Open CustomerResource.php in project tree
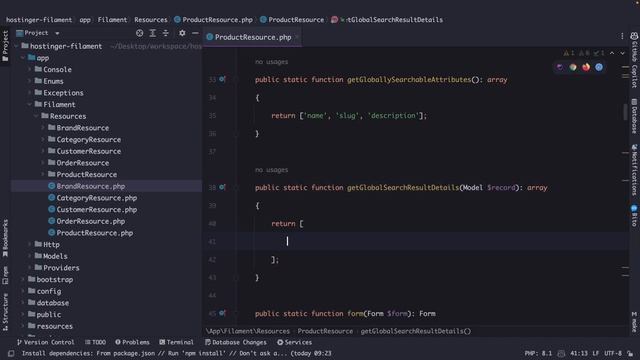This screenshot has width=640, height=360. coord(97,210)
